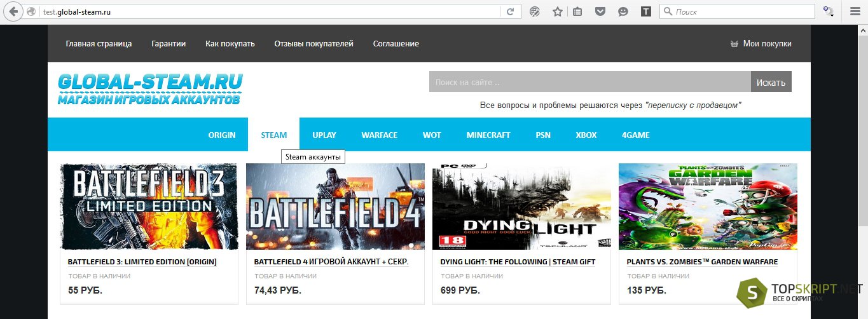Focus the browser search field Поиск

pyautogui.click(x=737, y=11)
